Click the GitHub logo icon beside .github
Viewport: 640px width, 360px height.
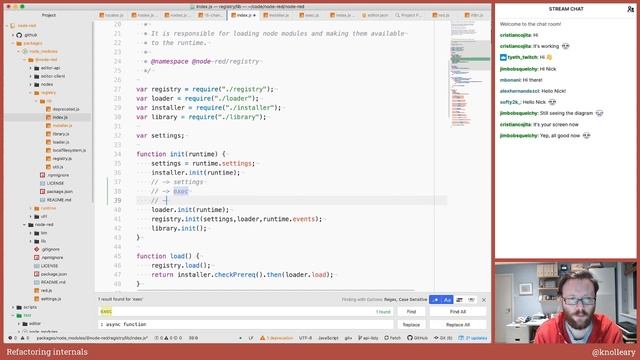pos(19,35)
